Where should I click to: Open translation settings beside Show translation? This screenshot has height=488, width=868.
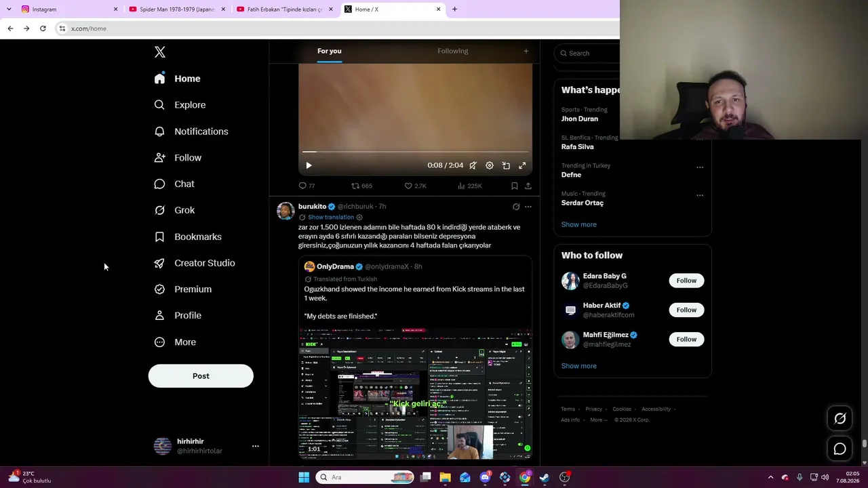[x=359, y=218]
